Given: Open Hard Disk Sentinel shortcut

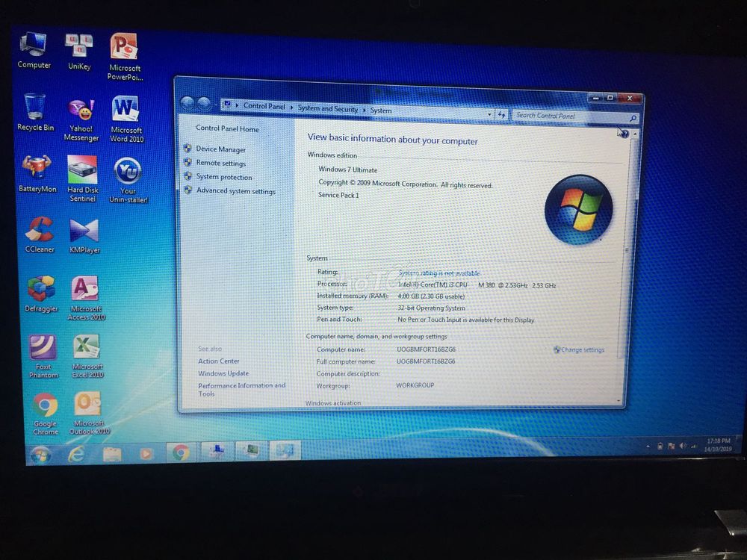Looking at the screenshot, I should coord(83,178).
